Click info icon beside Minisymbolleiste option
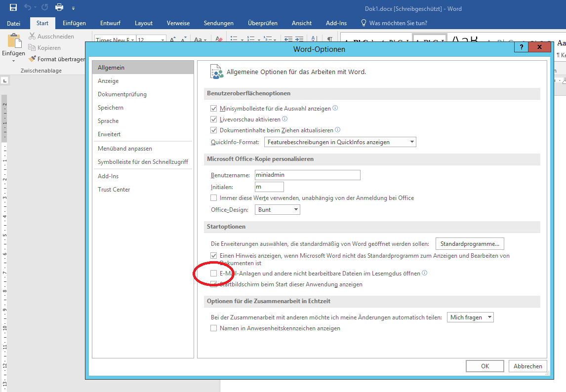This screenshot has height=392, width=566. [335, 108]
